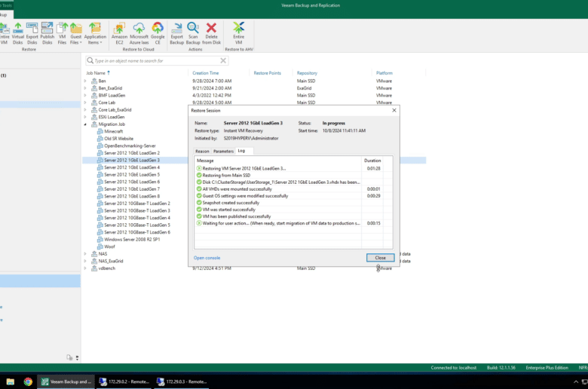Click the Scan Backup icon
Screen dimensions: 588x389
(x=193, y=33)
